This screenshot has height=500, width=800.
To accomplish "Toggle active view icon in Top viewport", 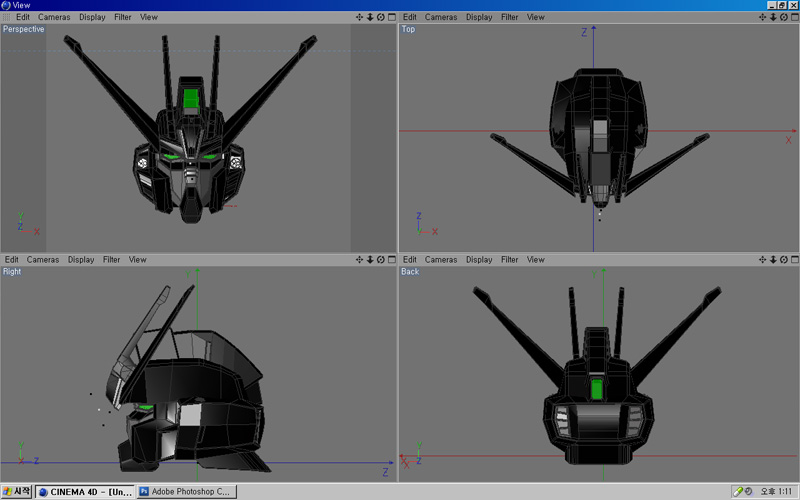I will pos(795,17).
